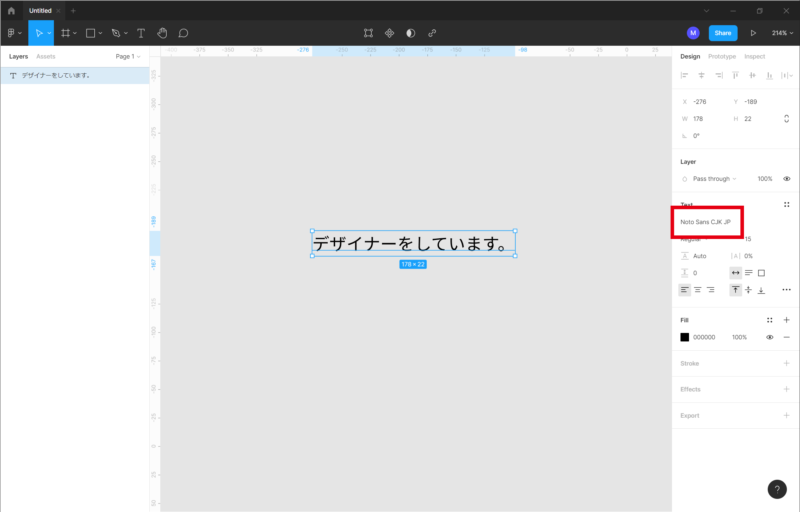This screenshot has width=800, height=512.
Task: Toggle constrain proportions link
Action: [786, 118]
